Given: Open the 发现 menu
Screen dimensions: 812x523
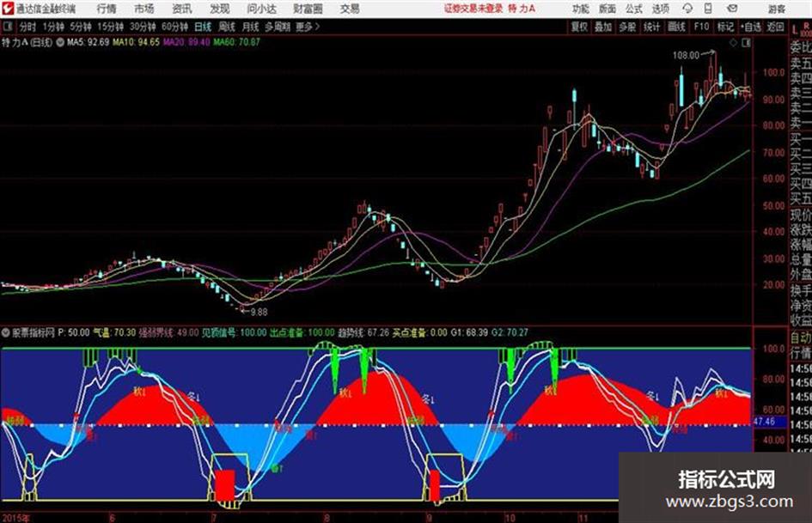Looking at the screenshot, I should tap(220, 9).
